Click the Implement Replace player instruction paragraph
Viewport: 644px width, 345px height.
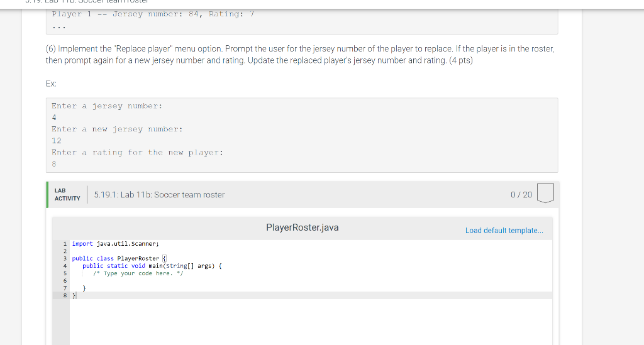click(300, 55)
